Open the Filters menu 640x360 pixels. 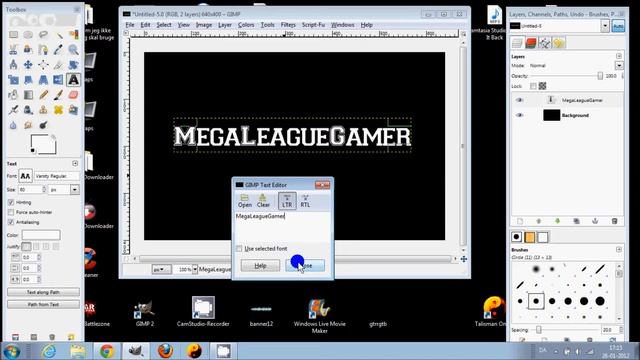(288, 25)
